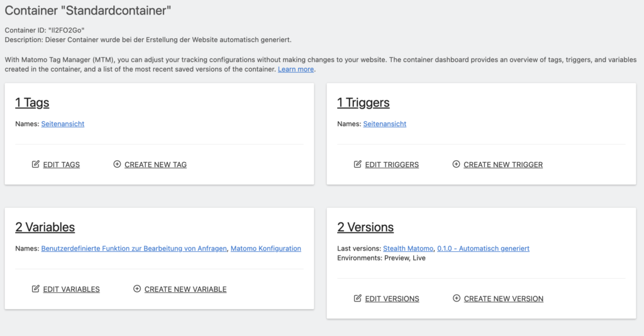Image resolution: width=644 pixels, height=336 pixels.
Task: Open the '1 Tags' heading link
Action: [x=32, y=102]
